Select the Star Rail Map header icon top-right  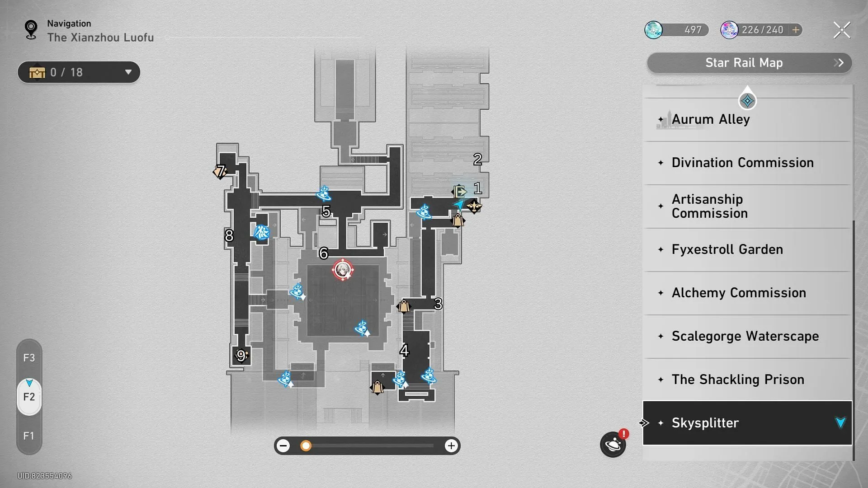(840, 62)
